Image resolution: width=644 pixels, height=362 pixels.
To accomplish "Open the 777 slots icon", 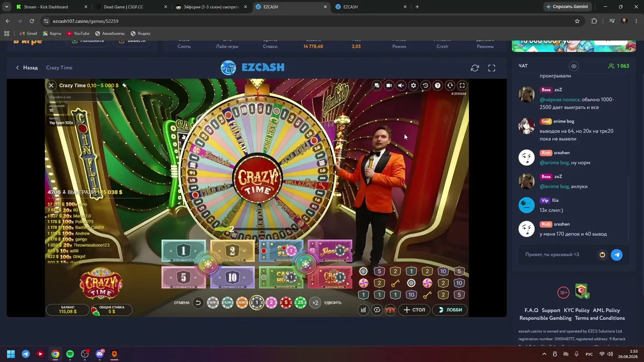I will 390,310.
